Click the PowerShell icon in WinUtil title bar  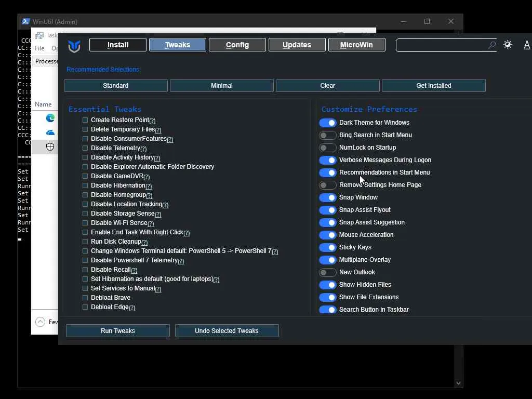[x=26, y=21]
